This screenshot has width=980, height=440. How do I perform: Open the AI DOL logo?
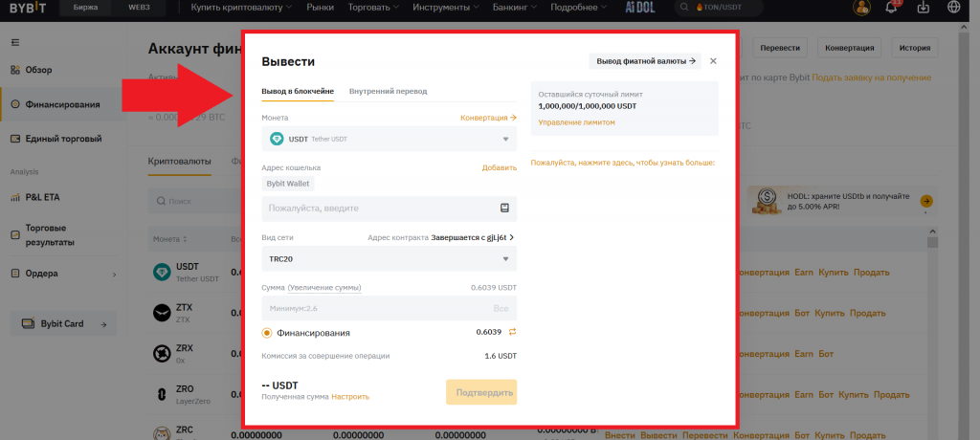pos(640,8)
